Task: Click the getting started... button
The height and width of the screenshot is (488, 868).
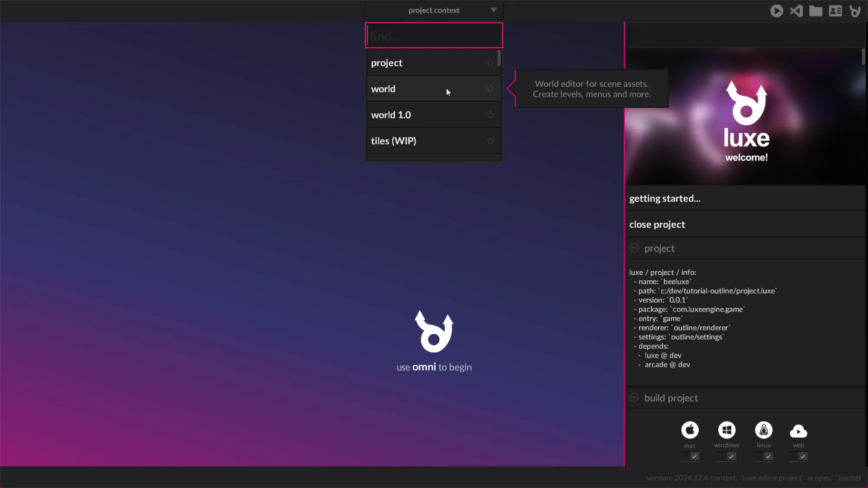Action: (x=664, y=199)
